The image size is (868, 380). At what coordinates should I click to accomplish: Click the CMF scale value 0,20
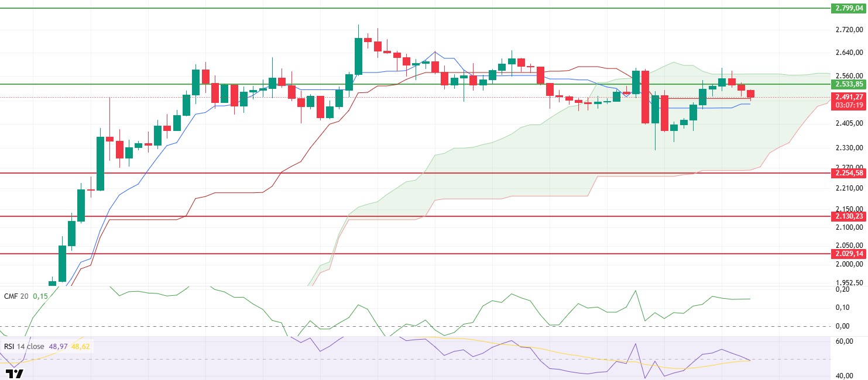[842, 289]
